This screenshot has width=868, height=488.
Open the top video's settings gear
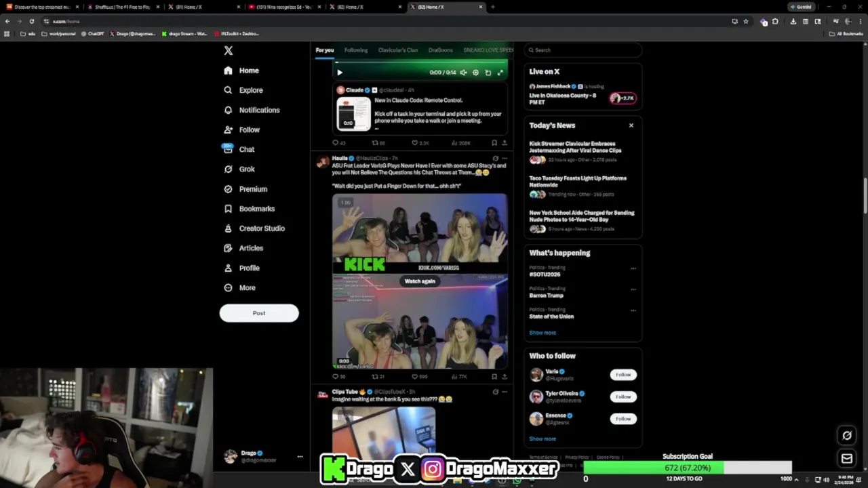475,73
